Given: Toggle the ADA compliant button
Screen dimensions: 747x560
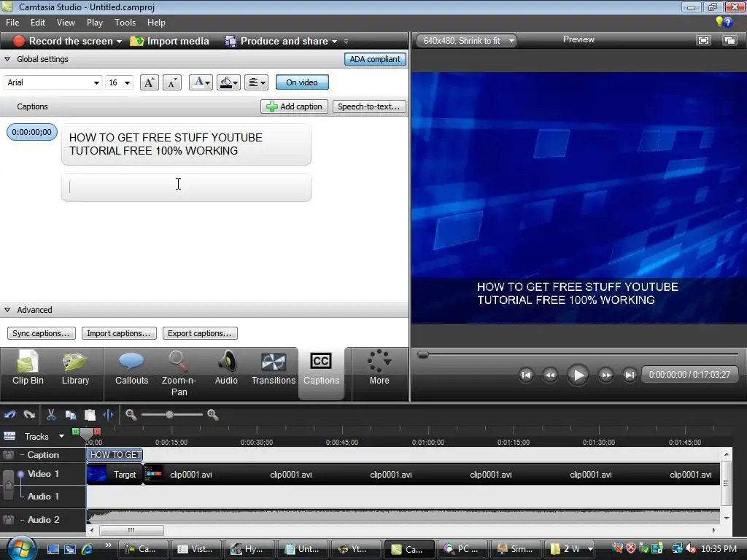Looking at the screenshot, I should [375, 59].
